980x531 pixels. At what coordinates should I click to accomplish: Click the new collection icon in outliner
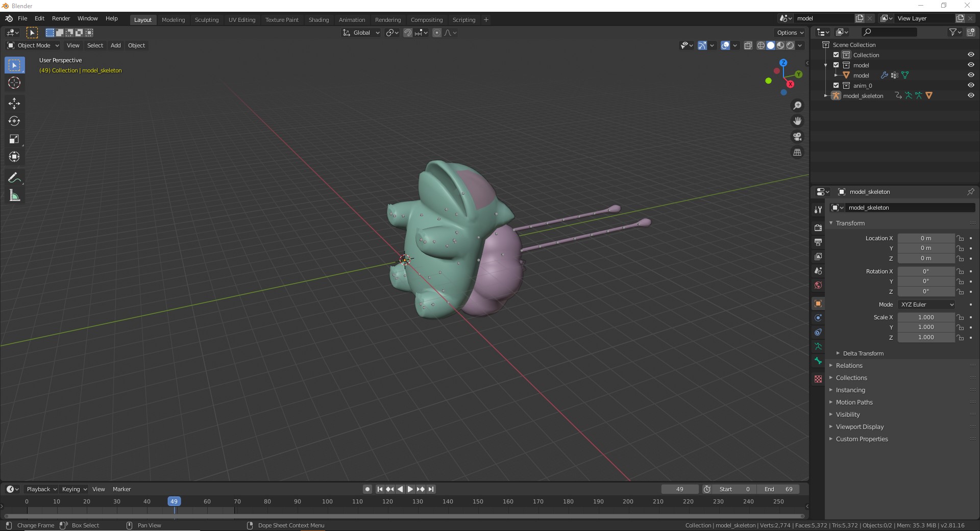click(970, 32)
